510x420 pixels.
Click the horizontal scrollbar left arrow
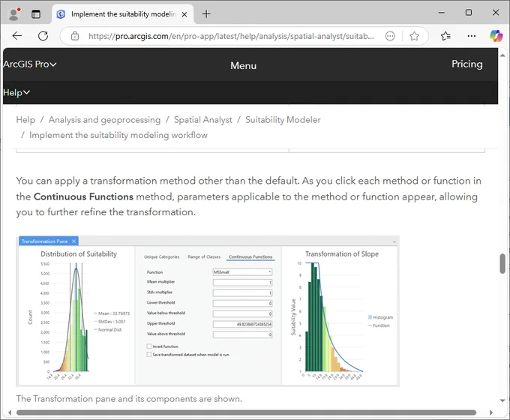click(10, 412)
